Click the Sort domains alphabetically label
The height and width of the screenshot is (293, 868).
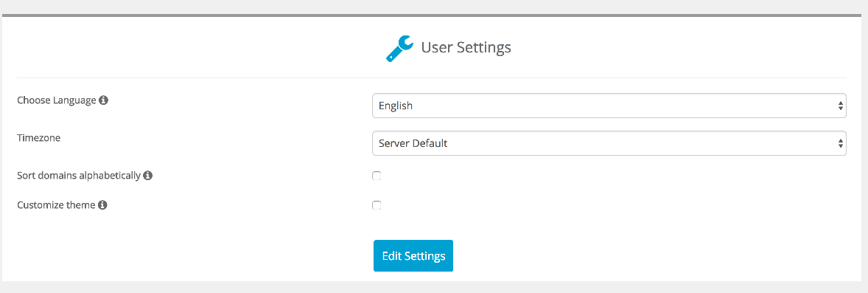[x=79, y=176]
